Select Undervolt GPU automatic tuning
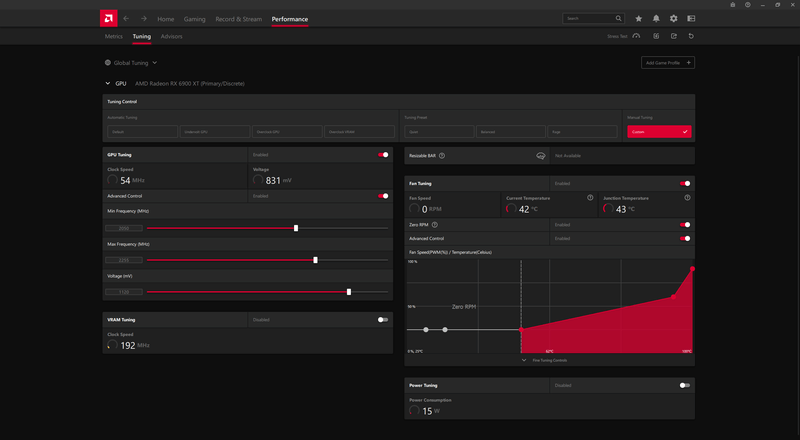800x440 pixels. (x=215, y=132)
